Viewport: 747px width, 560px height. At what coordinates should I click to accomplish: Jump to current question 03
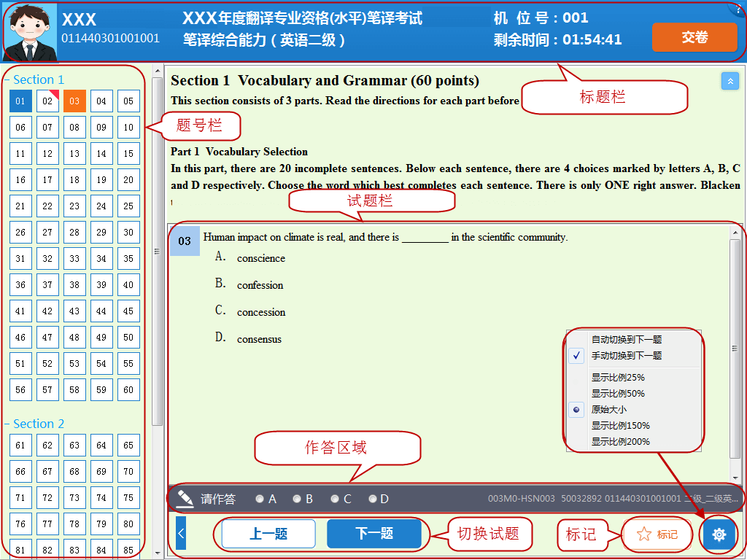coord(74,101)
